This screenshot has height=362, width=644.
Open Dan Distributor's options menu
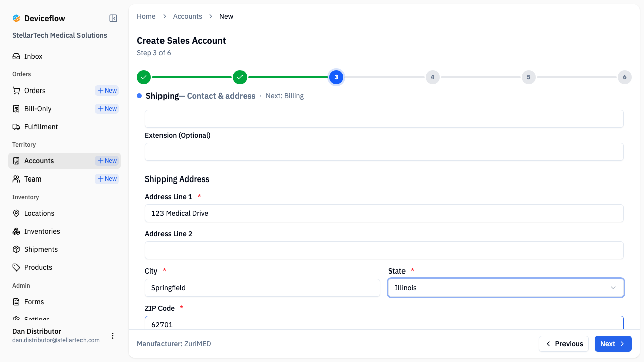pos(113,336)
